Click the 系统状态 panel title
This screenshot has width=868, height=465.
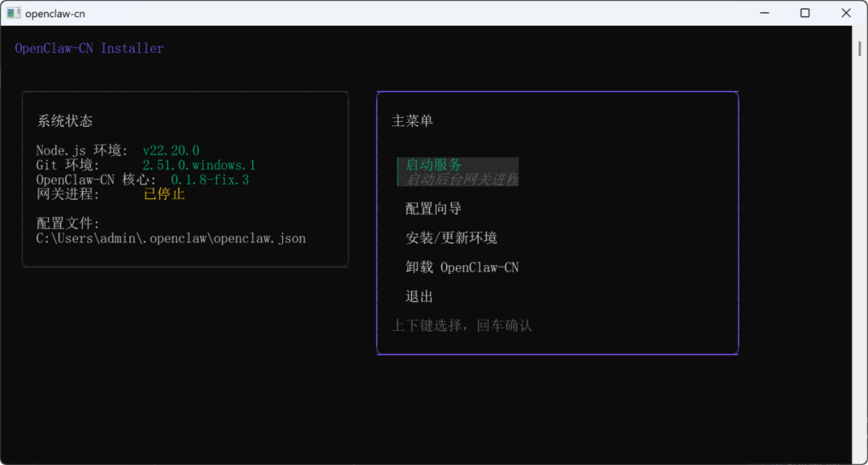[63, 120]
